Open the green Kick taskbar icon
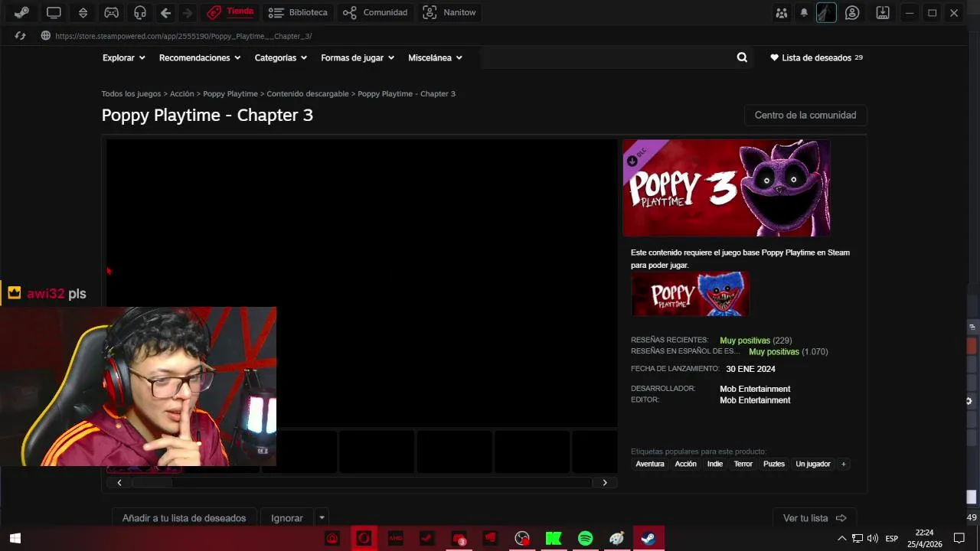980x551 pixels. click(x=553, y=539)
